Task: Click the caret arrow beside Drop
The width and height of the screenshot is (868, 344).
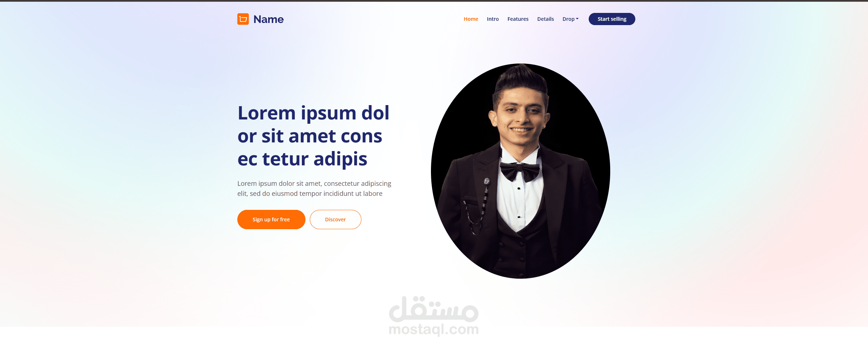Action: click(577, 19)
